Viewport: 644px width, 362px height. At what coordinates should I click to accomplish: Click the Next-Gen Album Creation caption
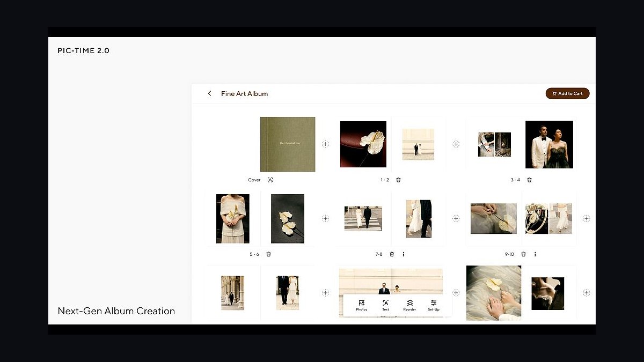[x=116, y=311]
